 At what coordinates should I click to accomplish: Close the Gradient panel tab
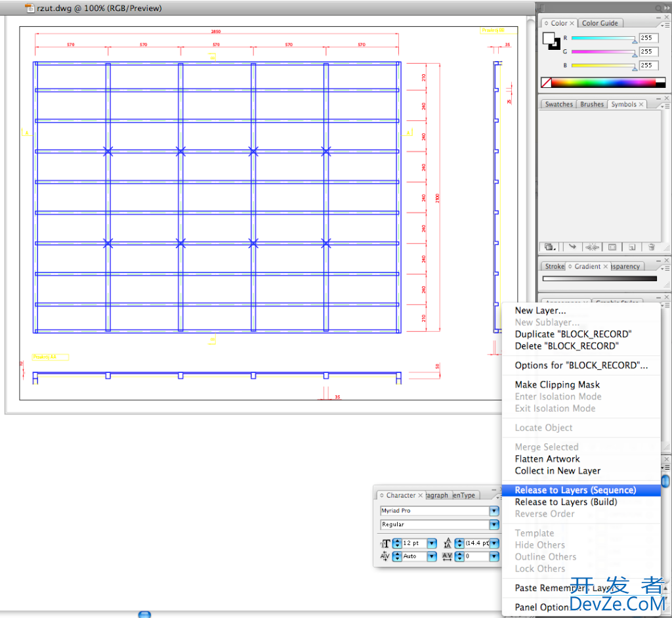[x=606, y=267]
